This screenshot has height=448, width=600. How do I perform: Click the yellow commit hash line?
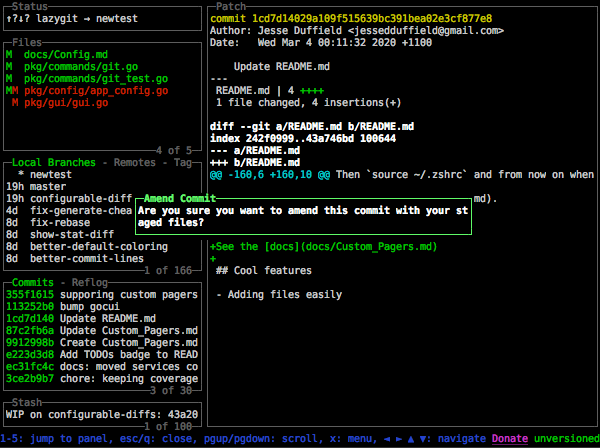click(351, 18)
